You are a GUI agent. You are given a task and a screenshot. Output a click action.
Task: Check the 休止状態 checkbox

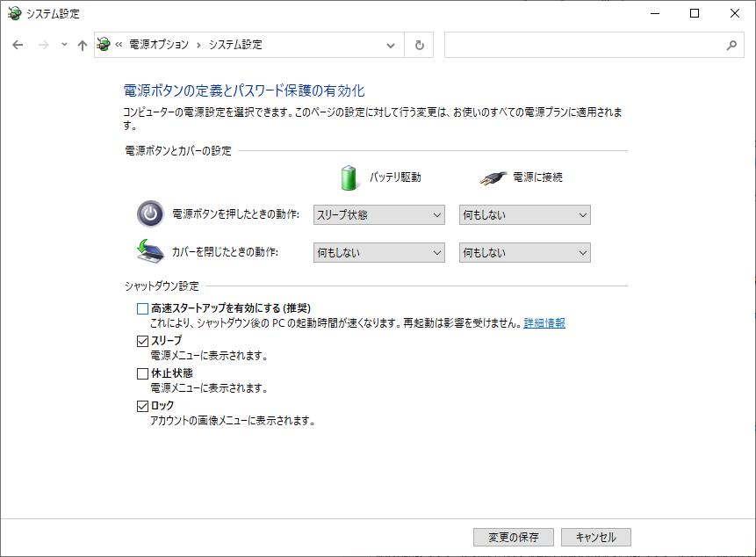click(143, 373)
